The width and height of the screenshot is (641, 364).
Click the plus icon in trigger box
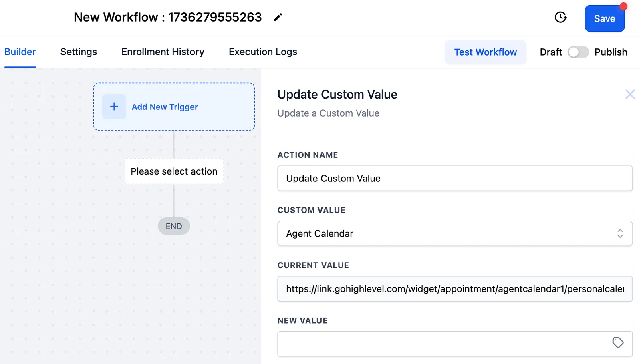tap(114, 107)
